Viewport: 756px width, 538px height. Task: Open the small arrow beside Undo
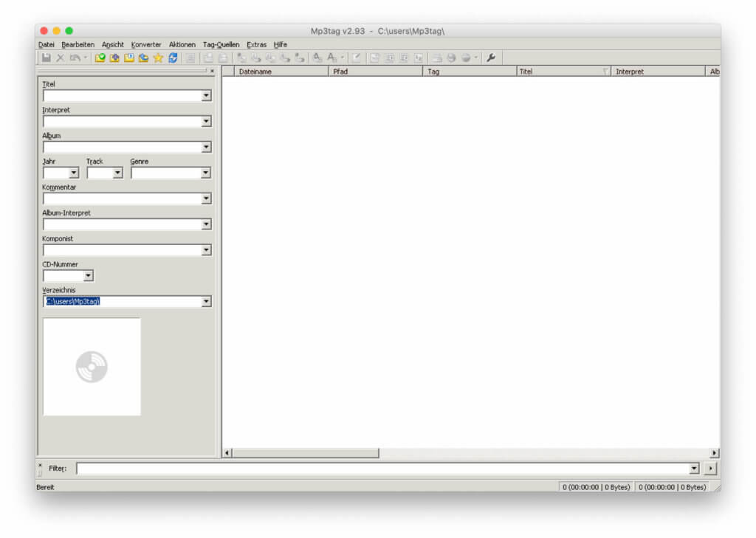point(86,58)
